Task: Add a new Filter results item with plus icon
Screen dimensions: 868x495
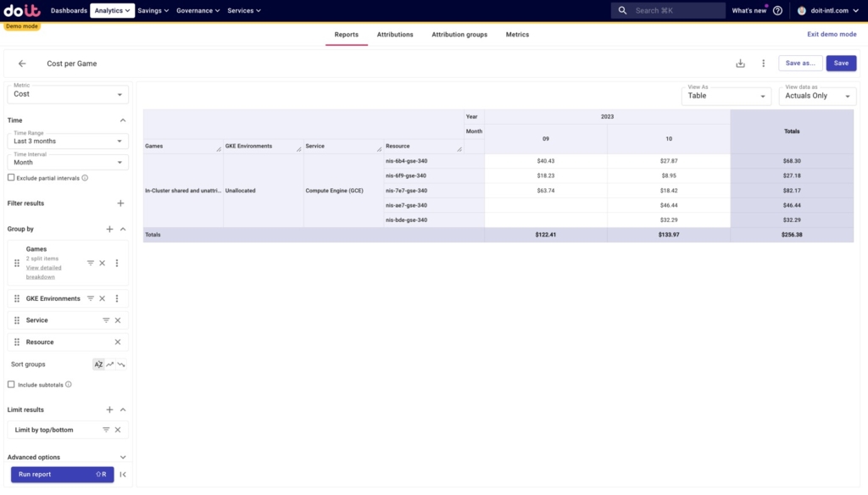Action: point(120,203)
